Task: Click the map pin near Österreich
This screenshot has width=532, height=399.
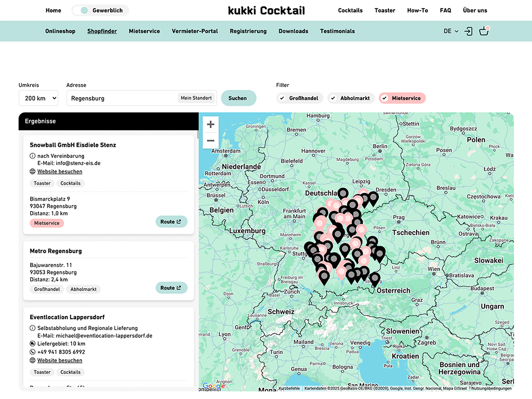Action: tap(375, 278)
